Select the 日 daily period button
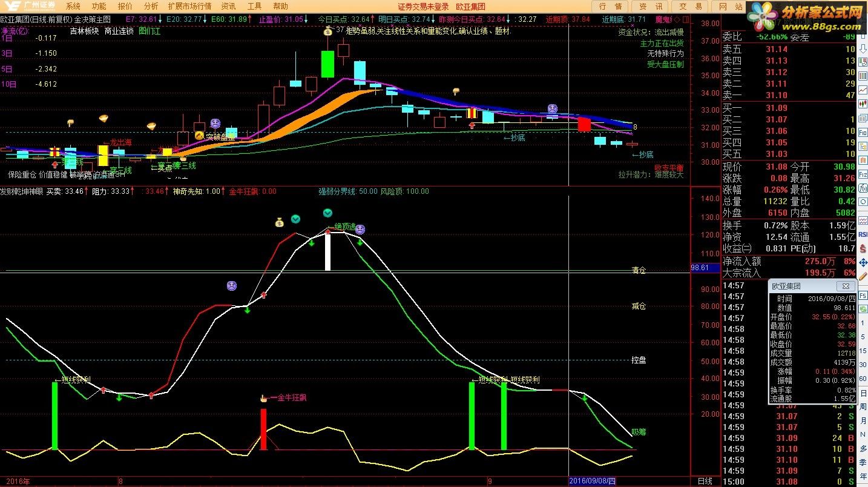The height and width of the screenshot is (487, 868). 863,393
